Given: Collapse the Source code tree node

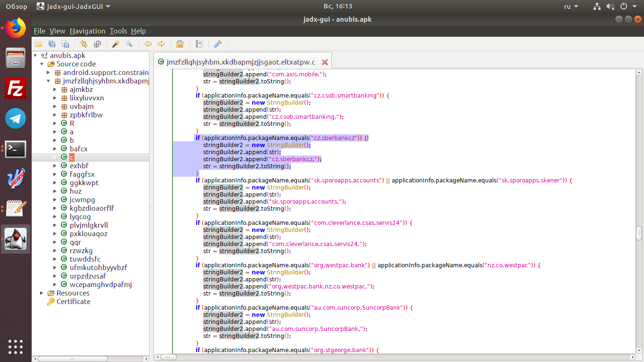Looking at the screenshot, I should click(42, 64).
